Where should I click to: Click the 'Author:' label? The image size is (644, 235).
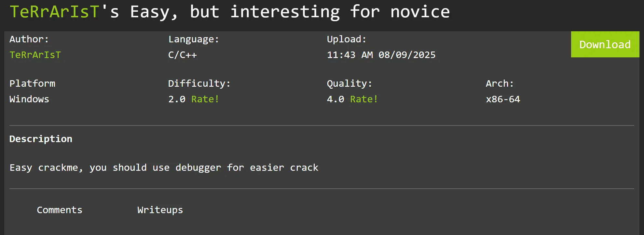29,39
